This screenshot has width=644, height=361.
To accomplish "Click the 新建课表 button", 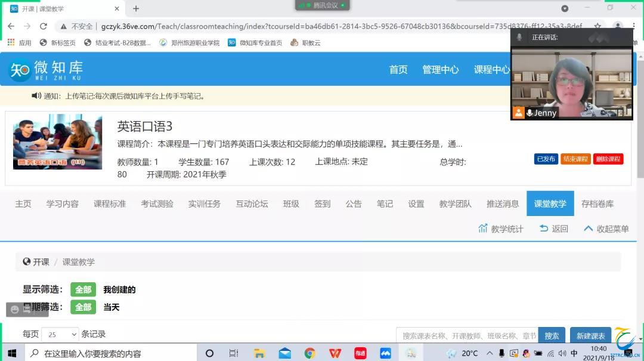I will pos(590,335).
